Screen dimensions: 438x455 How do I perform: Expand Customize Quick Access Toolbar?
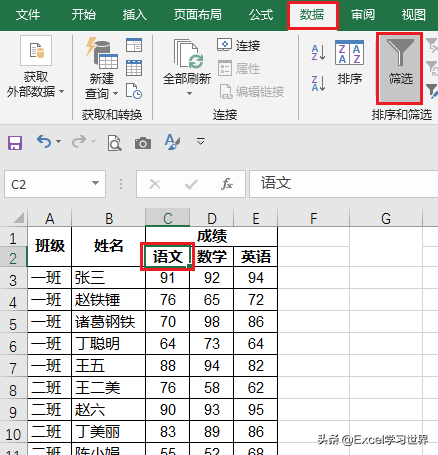(200, 141)
